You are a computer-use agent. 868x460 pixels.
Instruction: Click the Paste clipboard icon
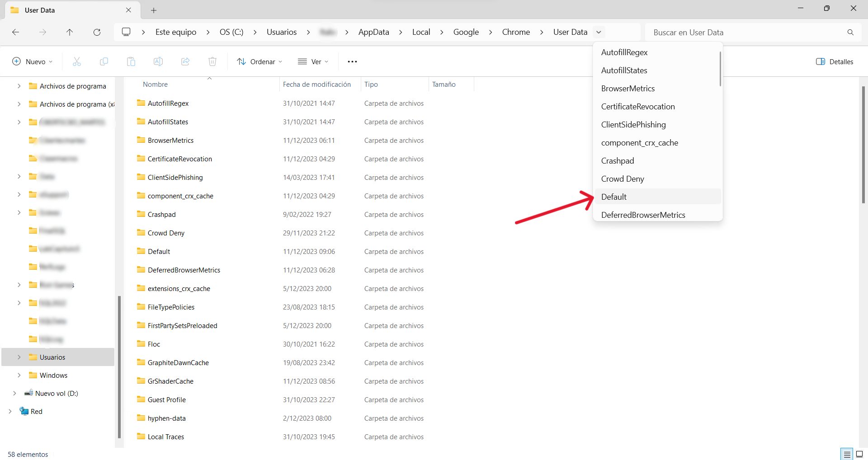131,61
